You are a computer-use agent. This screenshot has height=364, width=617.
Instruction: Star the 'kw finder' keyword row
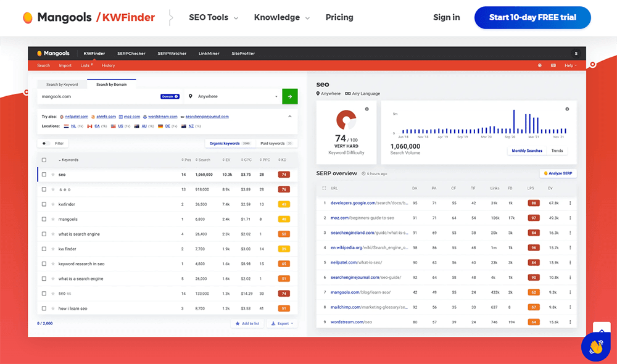click(x=52, y=249)
